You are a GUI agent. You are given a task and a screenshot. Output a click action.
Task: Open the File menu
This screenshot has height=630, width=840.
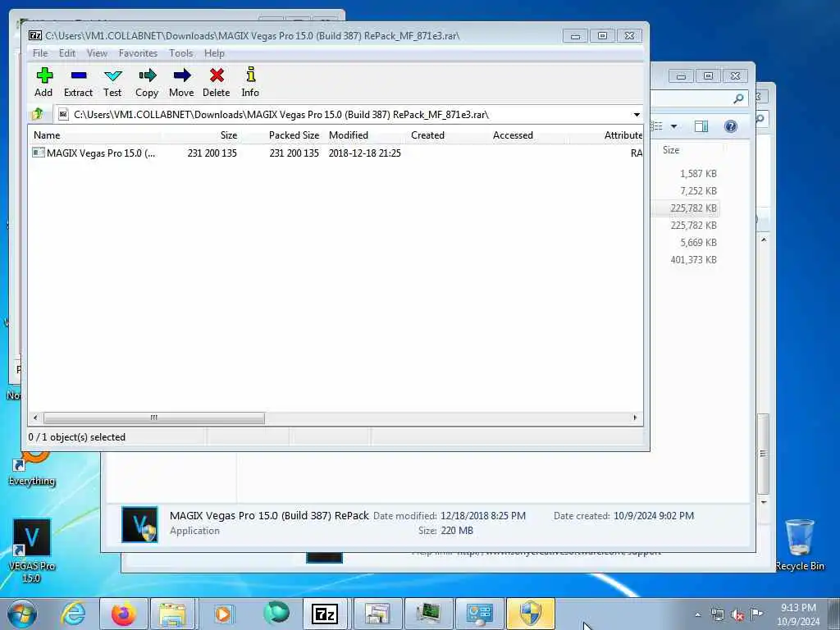(40, 53)
